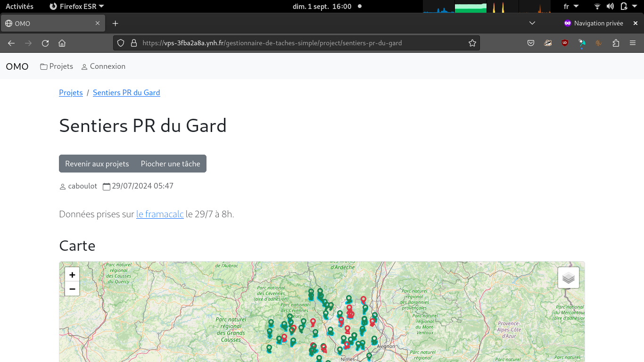Go to Firefox home page
Screen dimensions: 644x362
(x=62, y=43)
